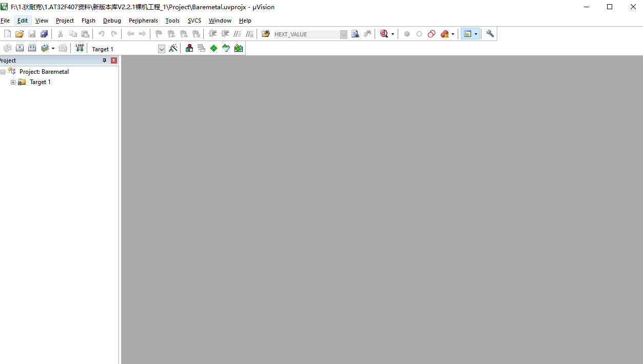The height and width of the screenshot is (364, 643).
Task: Open a file using the folder icon
Action: click(x=20, y=34)
